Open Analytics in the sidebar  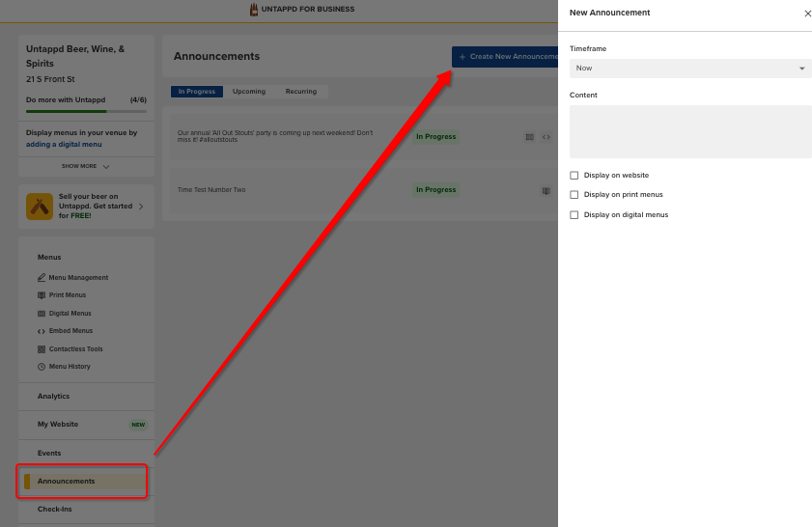pos(53,396)
